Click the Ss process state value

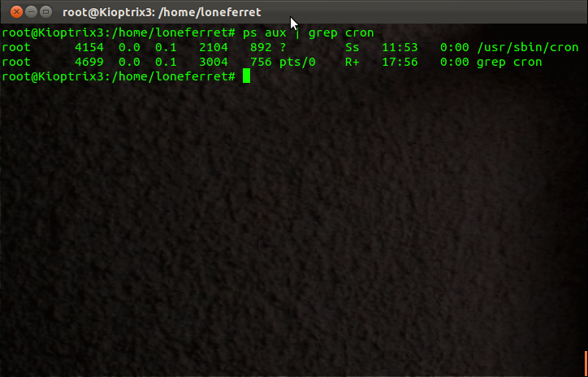click(x=352, y=47)
